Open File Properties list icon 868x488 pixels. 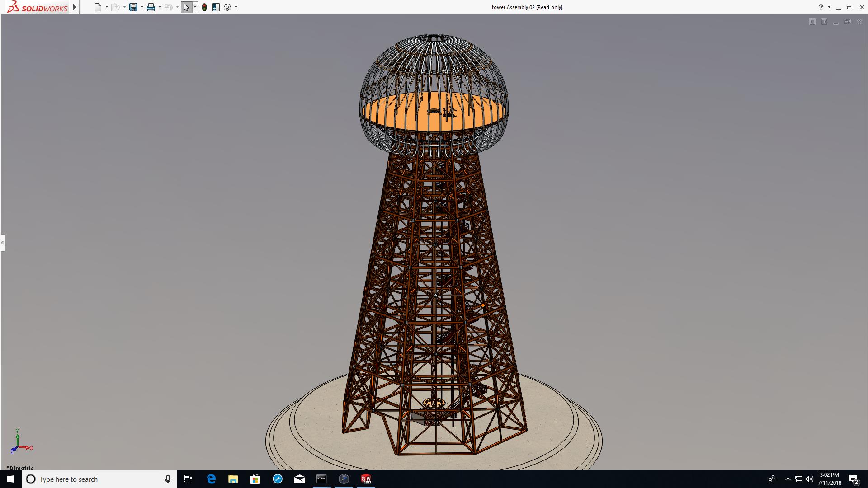pyautogui.click(x=216, y=7)
